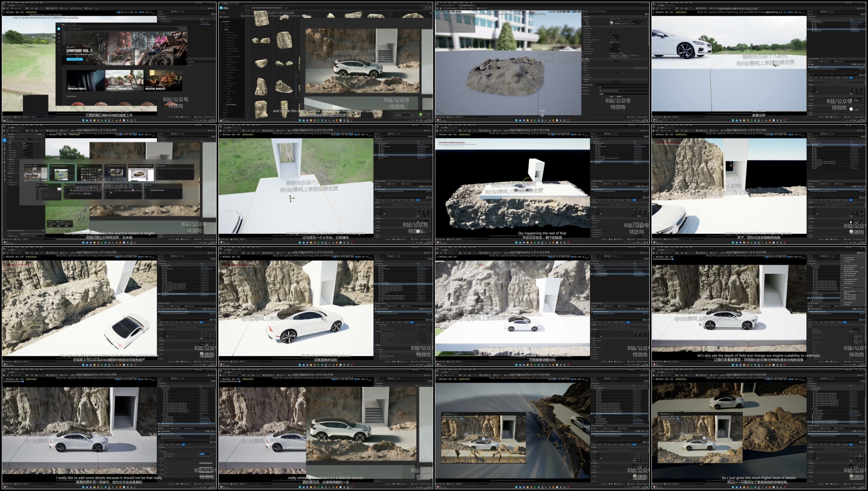Collapse the Bridge sidebar with the arrow icon
The image size is (868, 491).
click(242, 8)
